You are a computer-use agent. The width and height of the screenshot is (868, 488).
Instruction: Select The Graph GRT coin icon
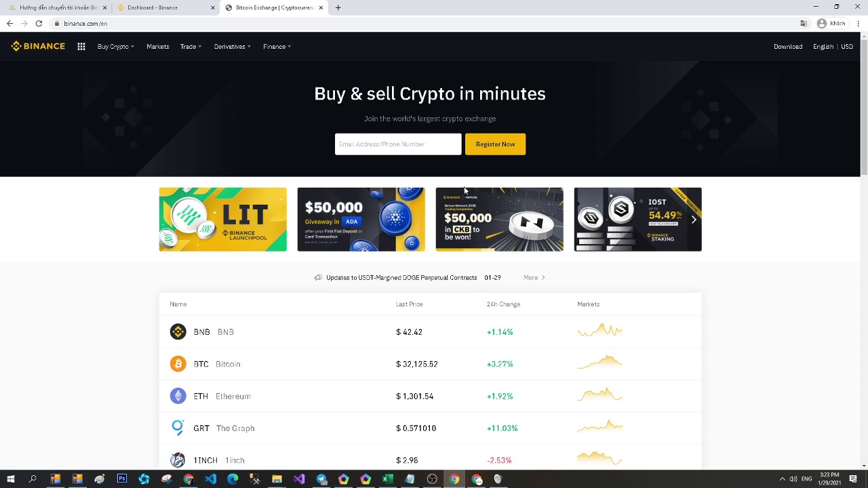coord(178,428)
